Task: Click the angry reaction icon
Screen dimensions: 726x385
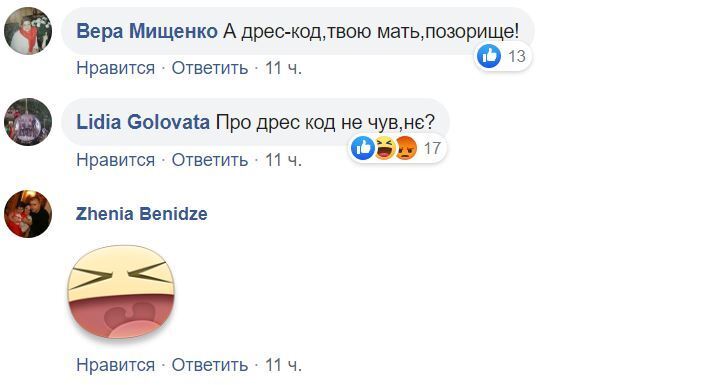Action: [x=406, y=148]
